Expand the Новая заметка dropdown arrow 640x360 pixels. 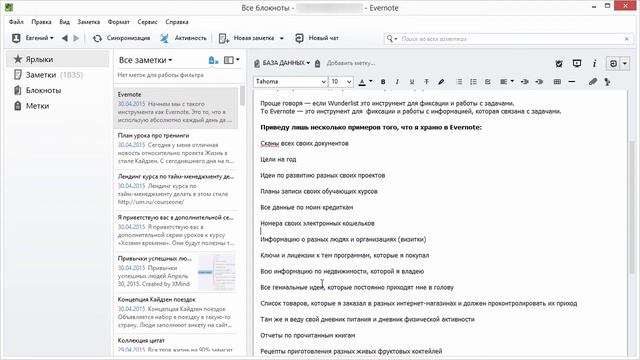[282, 38]
